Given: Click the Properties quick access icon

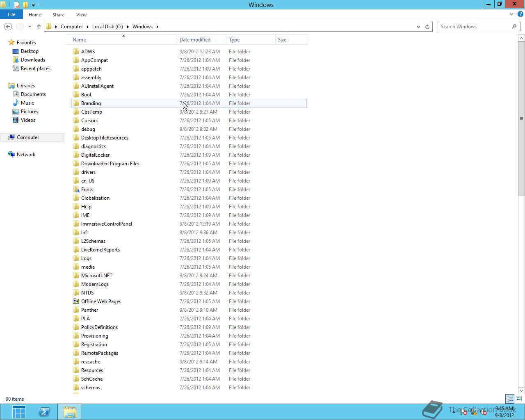Looking at the screenshot, I should pos(16,5).
